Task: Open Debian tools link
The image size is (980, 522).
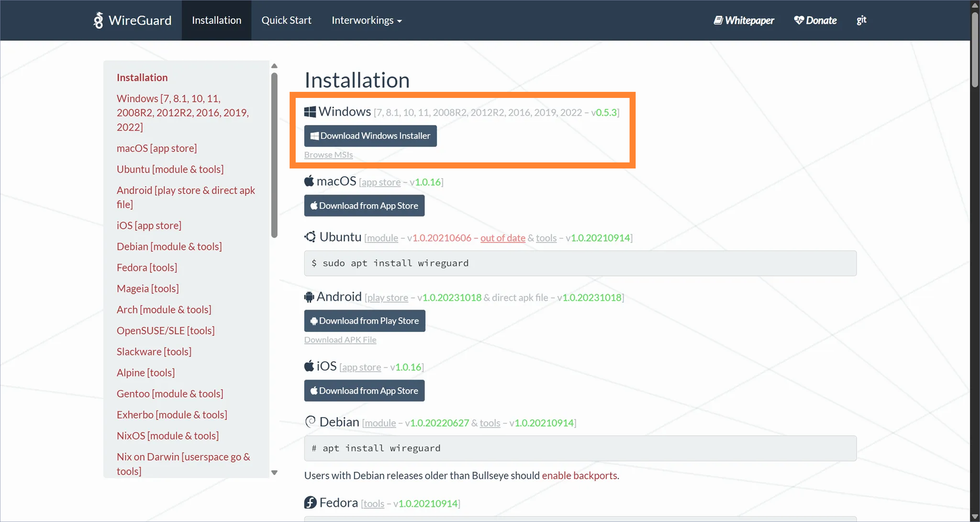Action: pos(490,423)
